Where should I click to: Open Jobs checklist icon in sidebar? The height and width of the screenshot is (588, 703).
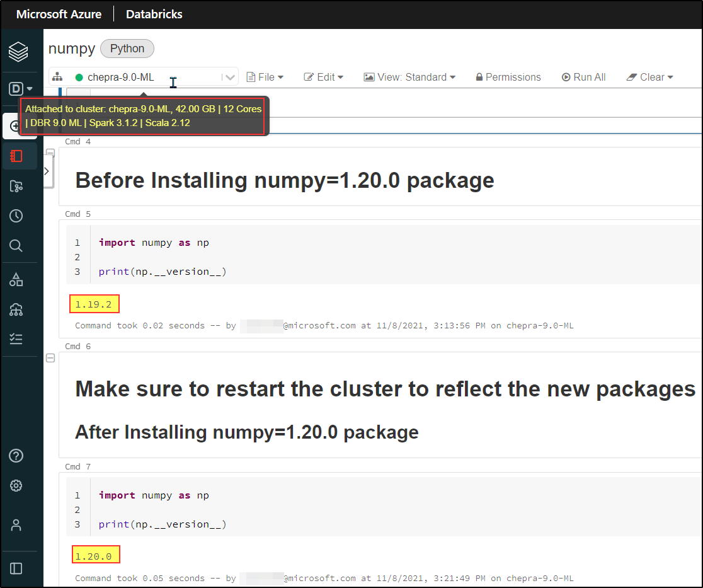coord(16,338)
